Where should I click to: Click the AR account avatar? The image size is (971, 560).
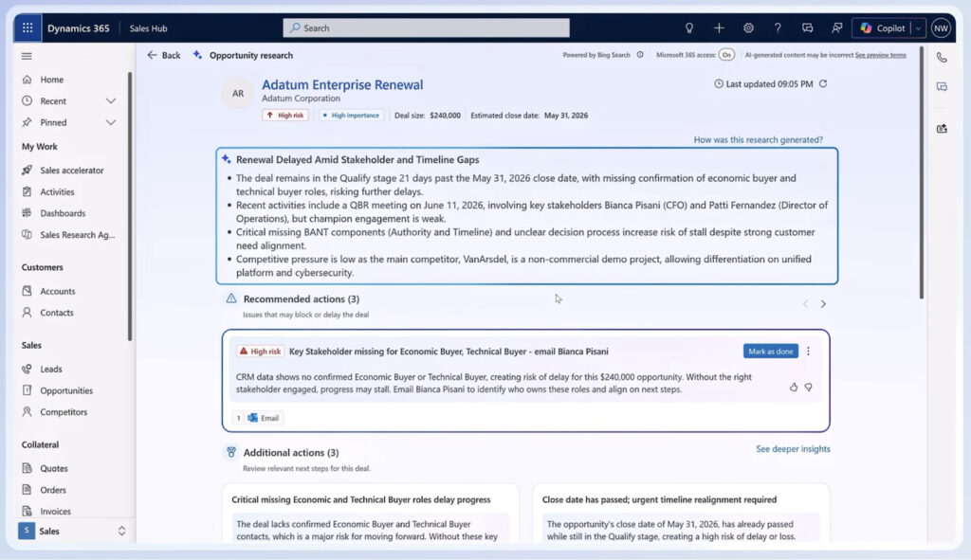click(238, 94)
